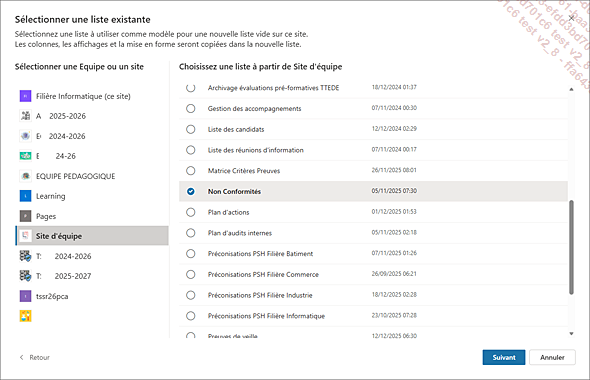Screen dimensions: 590x380
Task: Click the Gestion des accompagnements list name
Action: coord(254,109)
